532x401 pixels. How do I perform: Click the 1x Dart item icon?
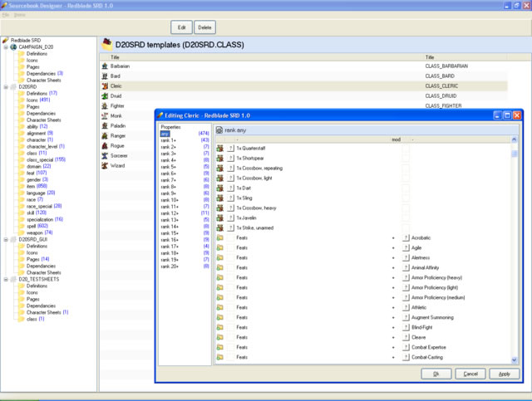pos(219,188)
